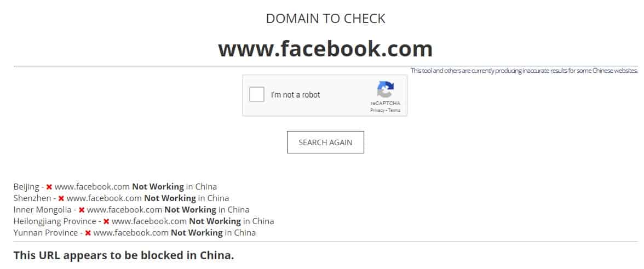Select the www.facebook.com domain heading
644x269 pixels.
pyautogui.click(x=325, y=49)
